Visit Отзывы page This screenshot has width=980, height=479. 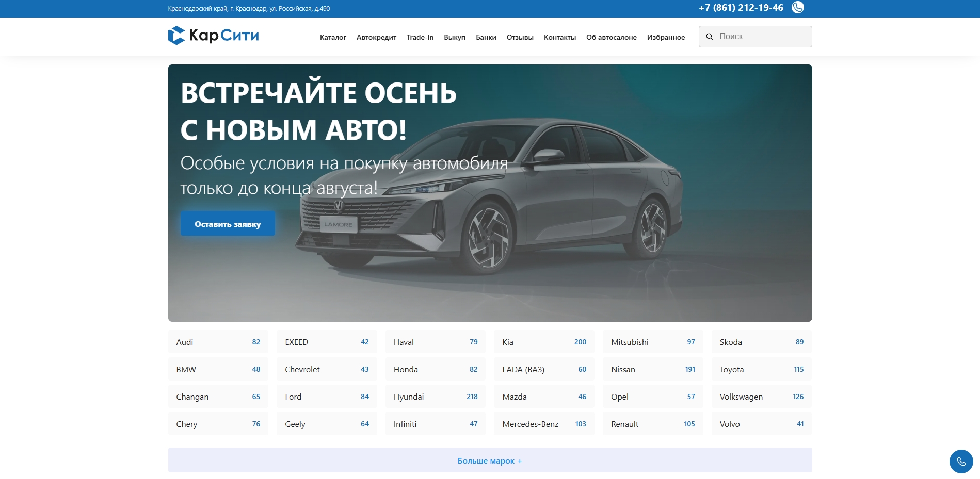[520, 37]
